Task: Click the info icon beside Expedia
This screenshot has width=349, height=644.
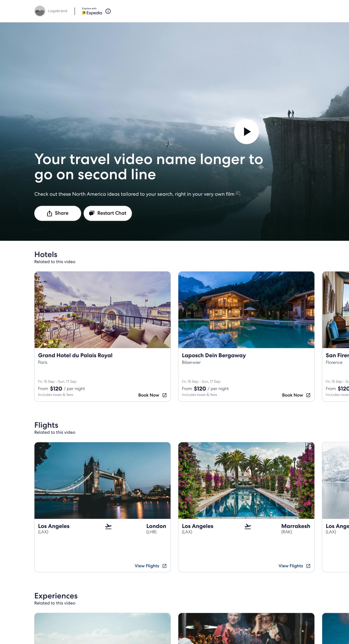Action: click(x=108, y=11)
